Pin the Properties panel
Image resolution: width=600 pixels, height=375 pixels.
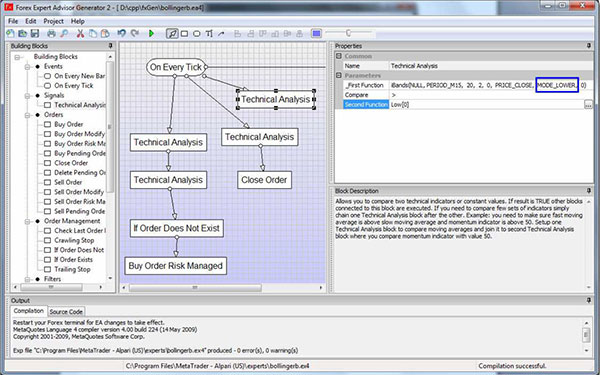click(589, 46)
